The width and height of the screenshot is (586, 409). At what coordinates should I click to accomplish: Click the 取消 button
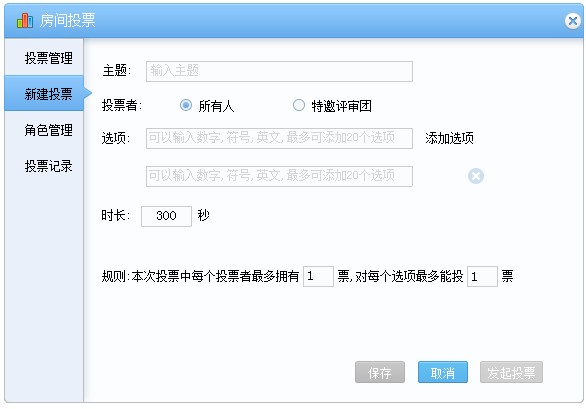(443, 372)
